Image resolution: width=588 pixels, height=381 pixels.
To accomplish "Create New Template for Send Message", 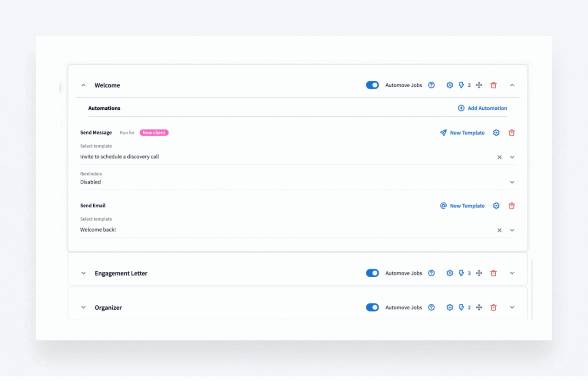I will point(462,133).
